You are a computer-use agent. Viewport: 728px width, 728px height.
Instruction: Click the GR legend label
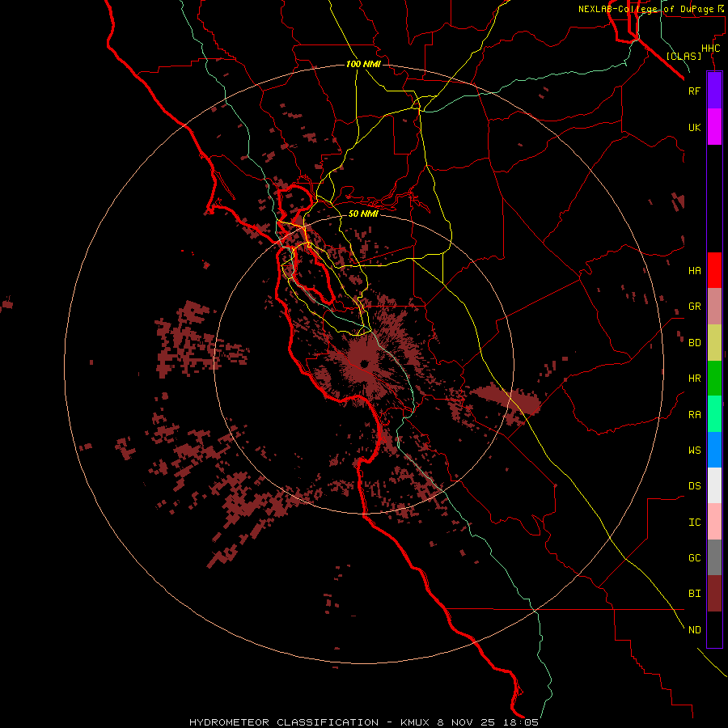tap(694, 307)
